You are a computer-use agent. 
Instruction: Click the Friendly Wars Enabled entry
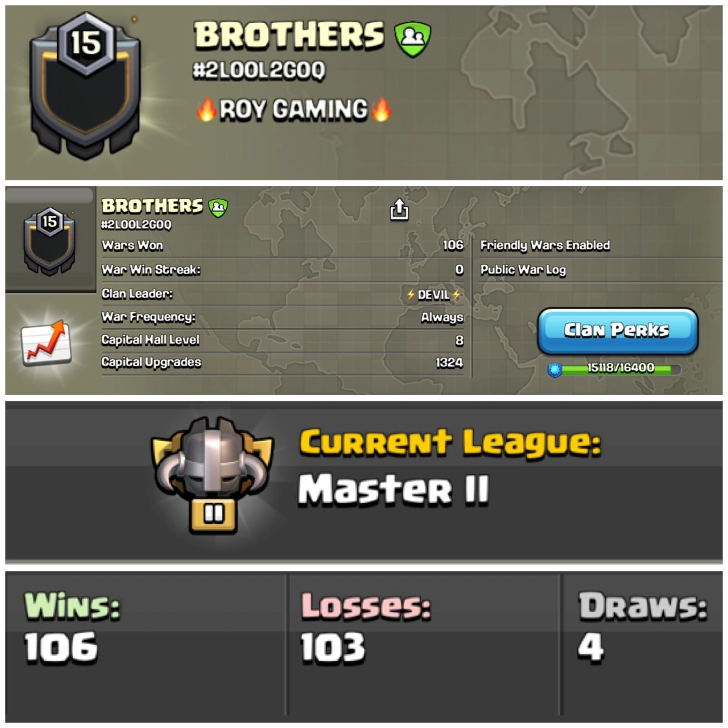tap(545, 246)
